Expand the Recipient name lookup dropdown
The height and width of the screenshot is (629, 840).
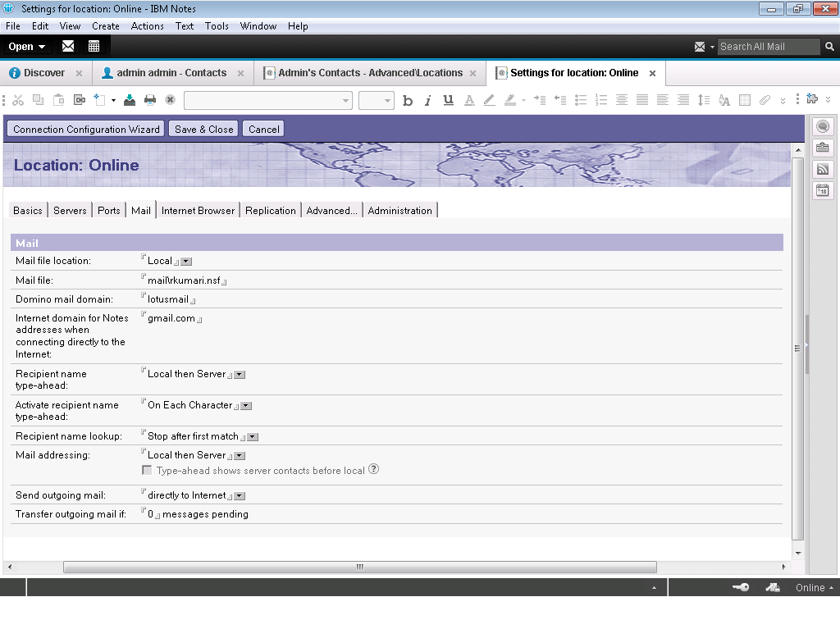tap(253, 437)
